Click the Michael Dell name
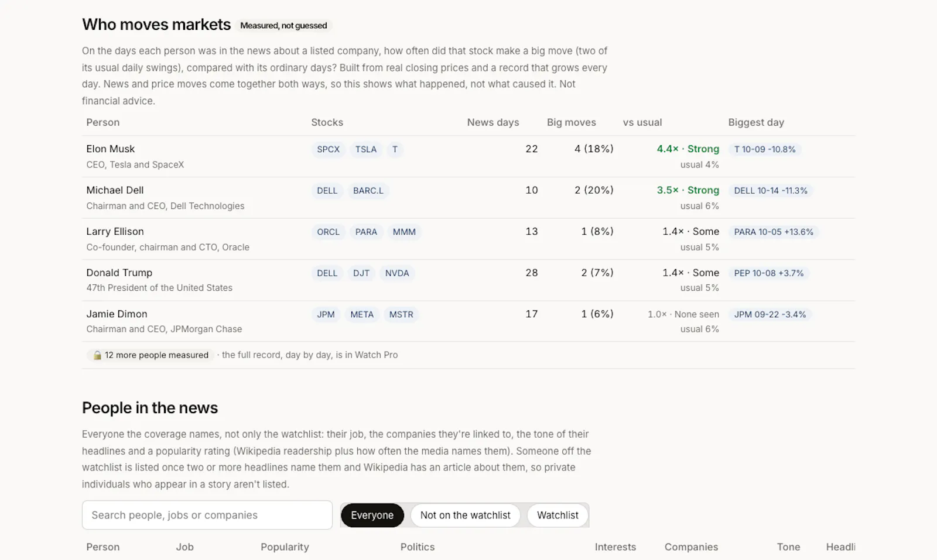Screen dimensions: 937x560 115,190
